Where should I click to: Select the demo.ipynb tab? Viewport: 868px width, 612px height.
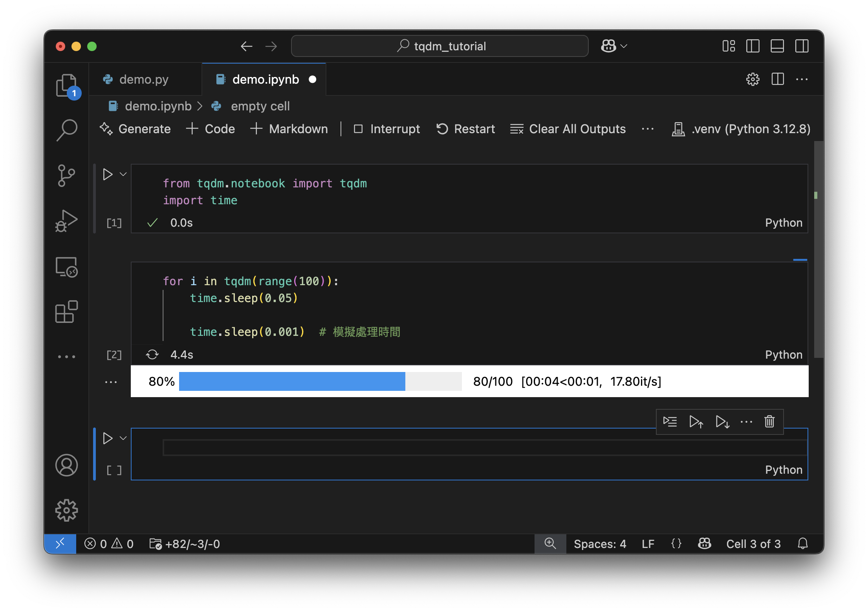[x=264, y=79]
